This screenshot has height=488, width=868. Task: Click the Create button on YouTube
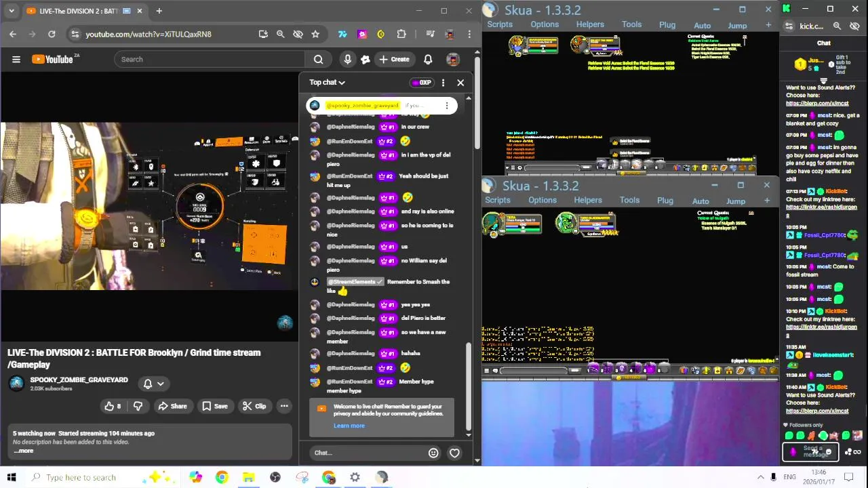[x=394, y=59]
